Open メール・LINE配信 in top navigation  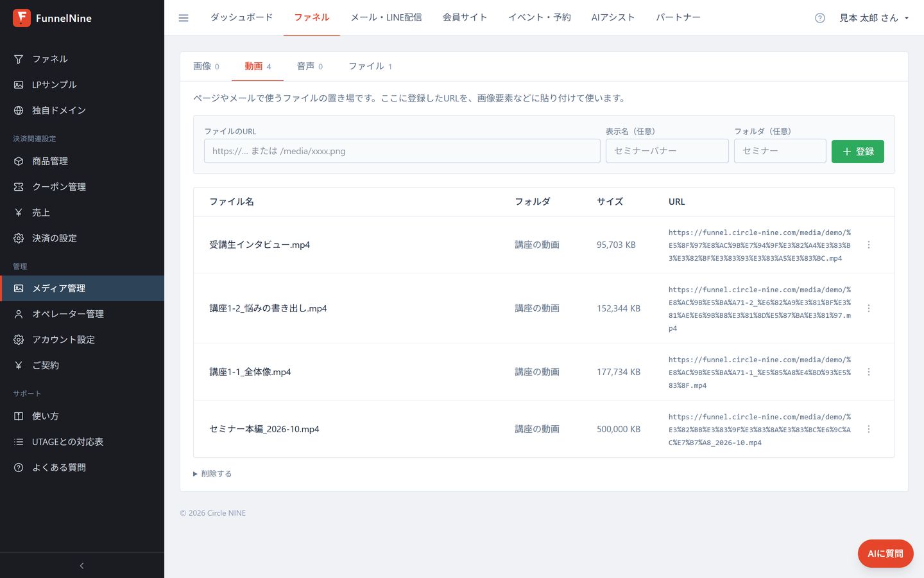click(x=386, y=17)
